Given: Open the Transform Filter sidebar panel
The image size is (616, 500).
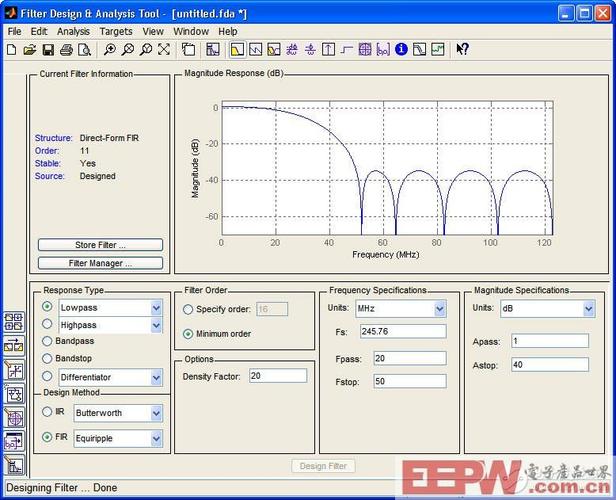Looking at the screenshot, I should [x=14, y=346].
